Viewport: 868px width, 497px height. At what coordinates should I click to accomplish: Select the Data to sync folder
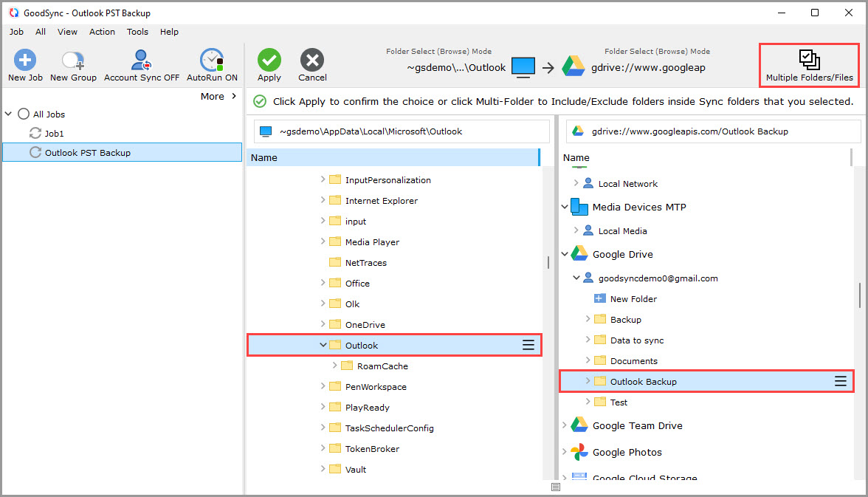636,340
